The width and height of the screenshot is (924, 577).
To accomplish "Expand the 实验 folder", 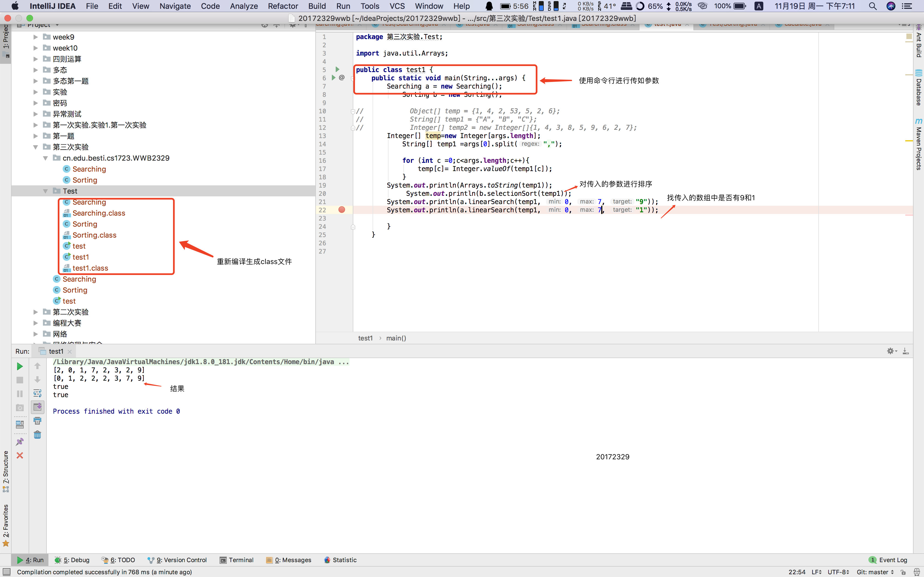I will click(35, 92).
